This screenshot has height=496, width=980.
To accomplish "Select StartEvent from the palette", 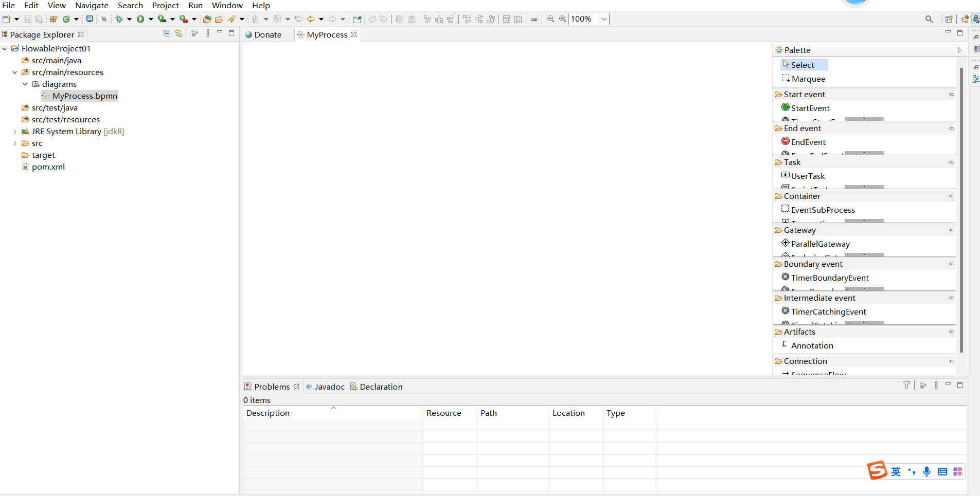I will (811, 108).
